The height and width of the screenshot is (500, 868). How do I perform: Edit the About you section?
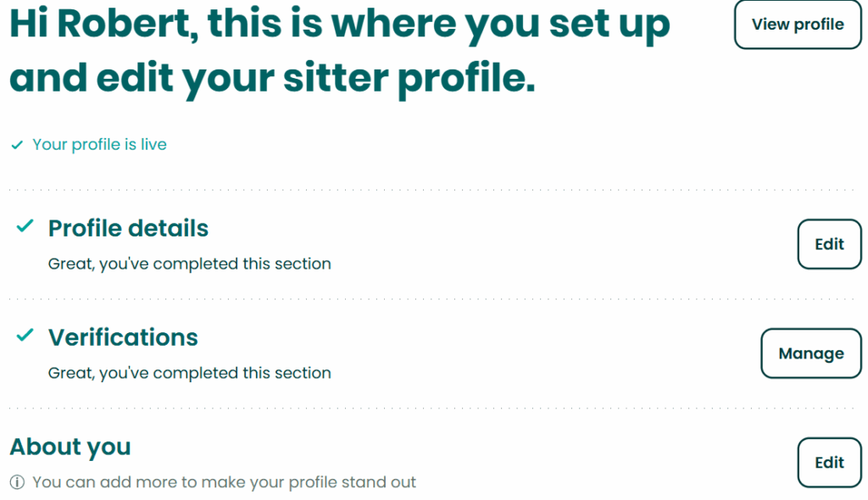pyautogui.click(x=829, y=463)
